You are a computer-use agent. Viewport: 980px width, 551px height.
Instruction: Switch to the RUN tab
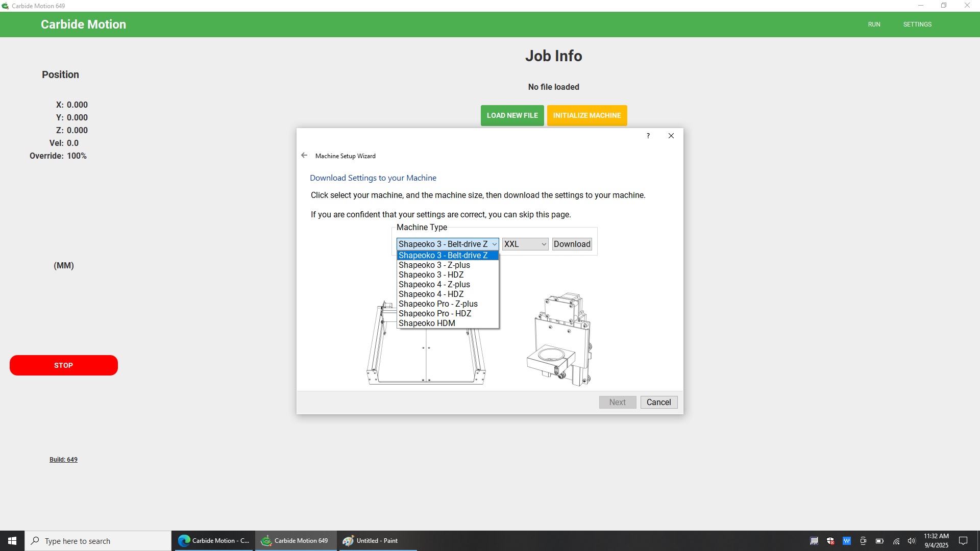(874, 24)
